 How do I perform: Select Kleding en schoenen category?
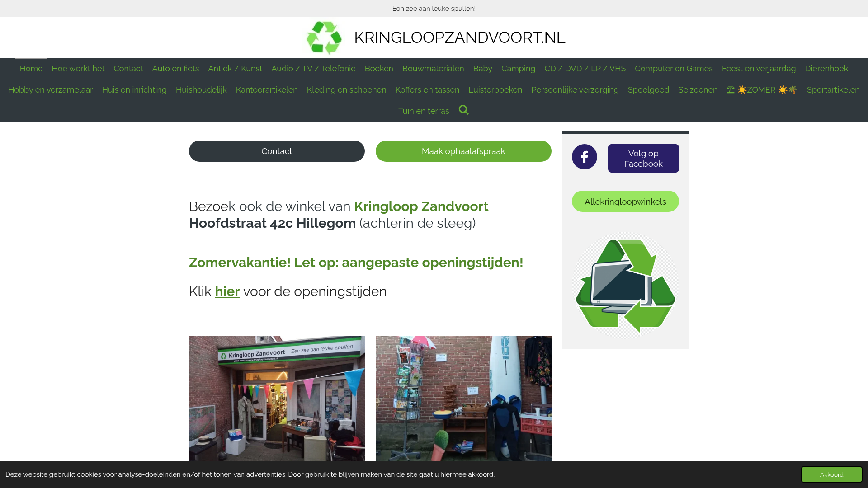346,90
